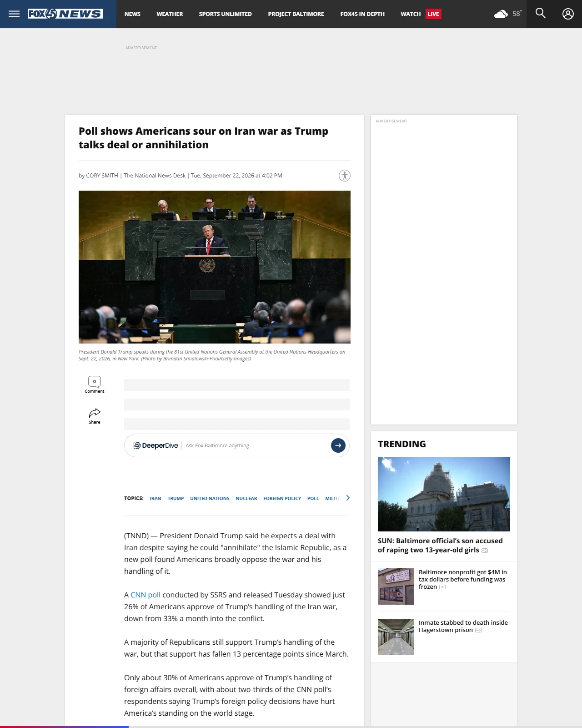The image size is (582, 728).
Task: Open the comment bubble showing 0
Action: click(95, 382)
